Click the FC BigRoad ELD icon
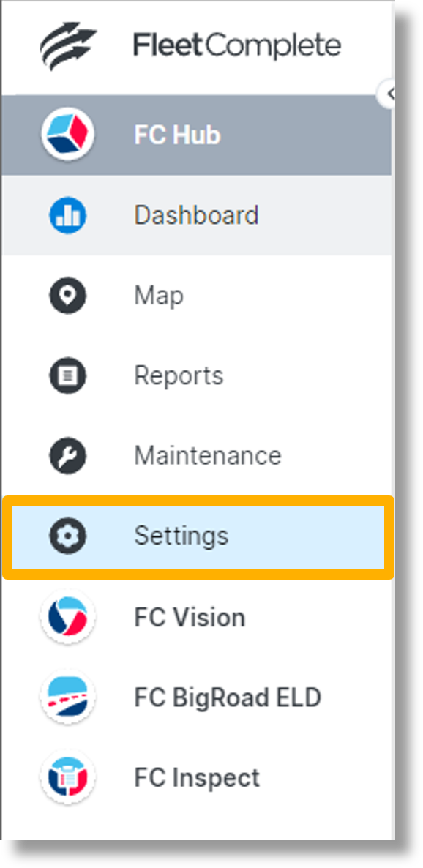This screenshot has width=423, height=868. (67, 697)
